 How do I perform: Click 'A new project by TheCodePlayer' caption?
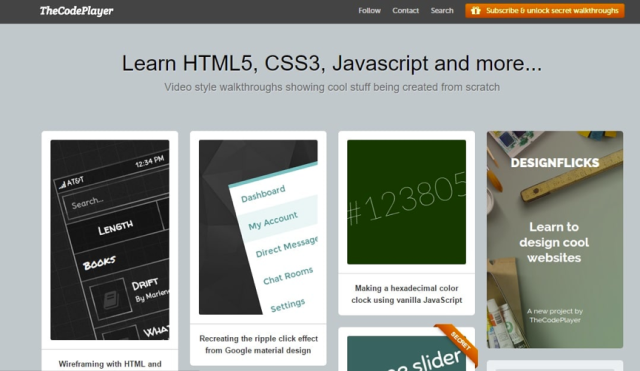[x=555, y=315]
